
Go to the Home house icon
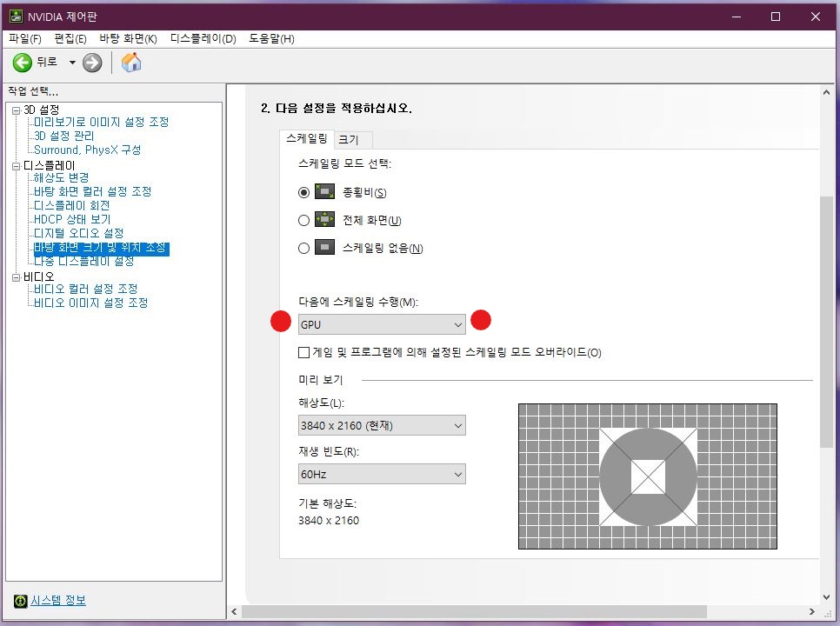pos(131,63)
